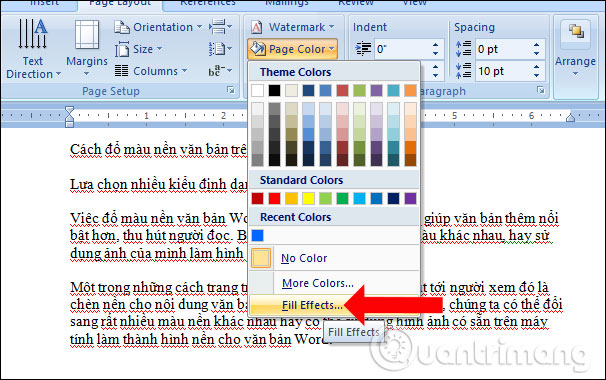The width and height of the screenshot is (606, 380).
Task: Open the Size dropdown
Action: coord(138,49)
